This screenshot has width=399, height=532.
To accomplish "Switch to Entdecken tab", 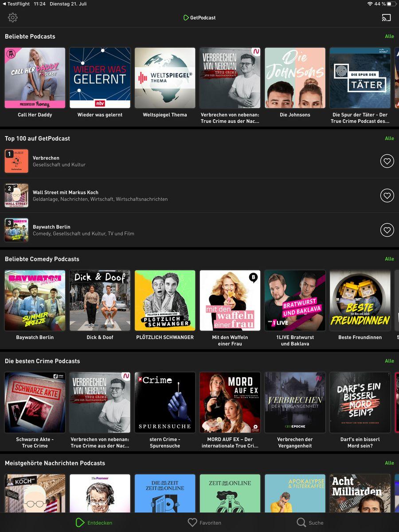I will (94, 523).
